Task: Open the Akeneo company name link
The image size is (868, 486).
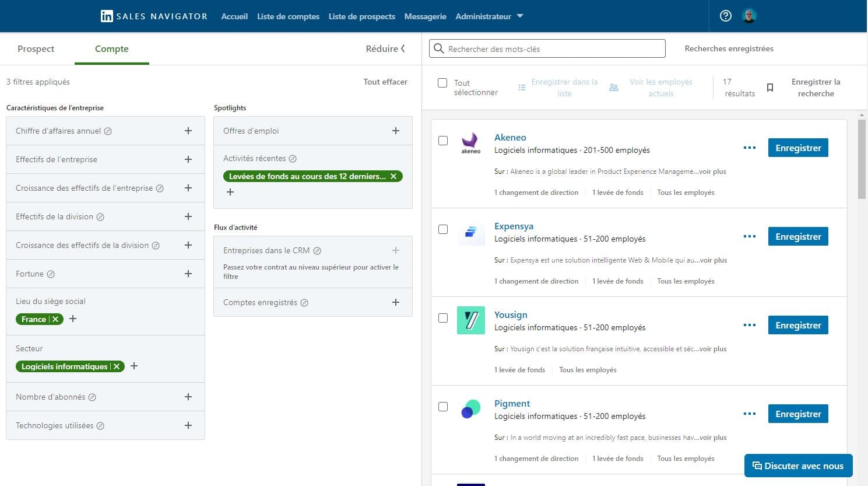Action: 510,137
